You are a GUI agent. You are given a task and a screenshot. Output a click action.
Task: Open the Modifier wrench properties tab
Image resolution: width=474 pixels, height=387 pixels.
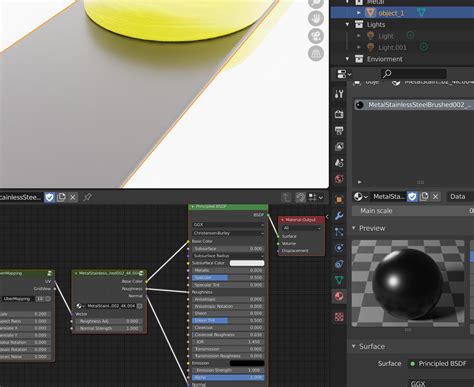click(339, 216)
